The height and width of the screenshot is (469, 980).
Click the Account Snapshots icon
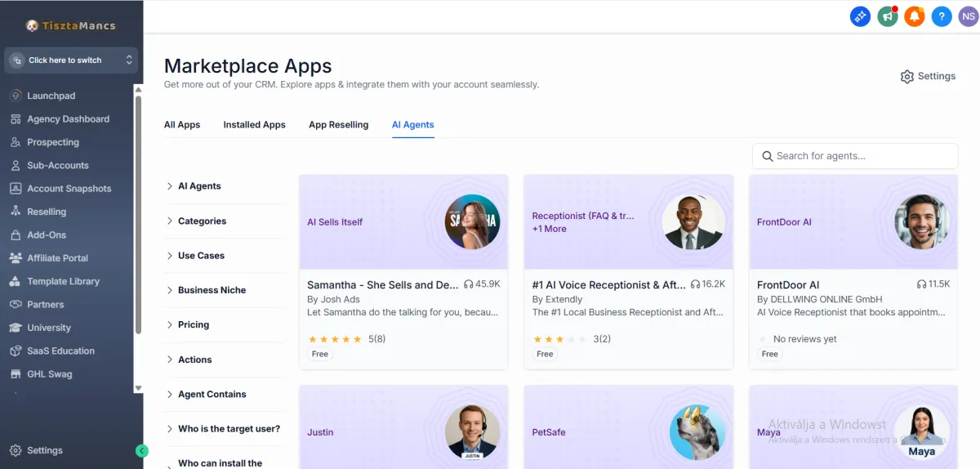[x=16, y=189]
